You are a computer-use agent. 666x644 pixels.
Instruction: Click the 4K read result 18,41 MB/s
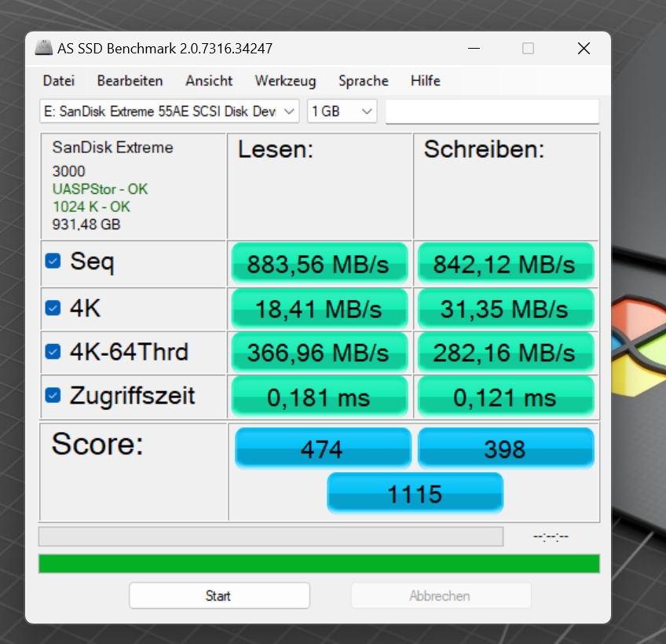click(320, 309)
